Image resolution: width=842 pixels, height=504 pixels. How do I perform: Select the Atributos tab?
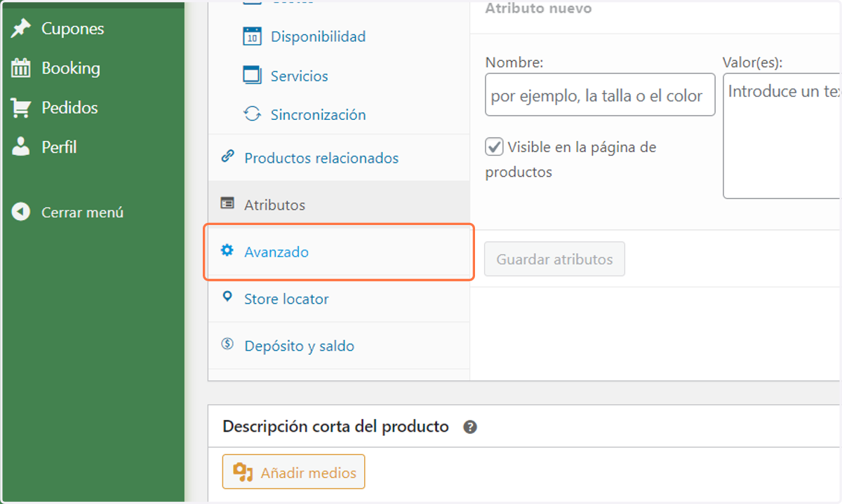coord(339,205)
